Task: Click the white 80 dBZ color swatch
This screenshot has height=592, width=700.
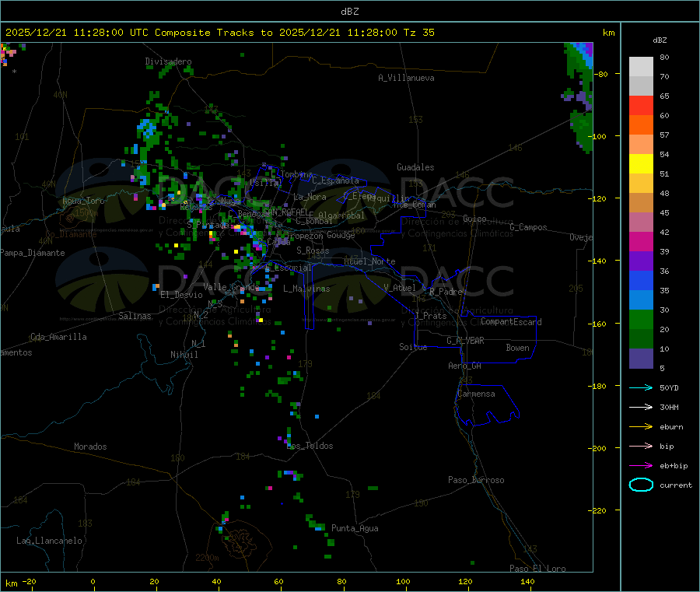Action: coord(641,67)
